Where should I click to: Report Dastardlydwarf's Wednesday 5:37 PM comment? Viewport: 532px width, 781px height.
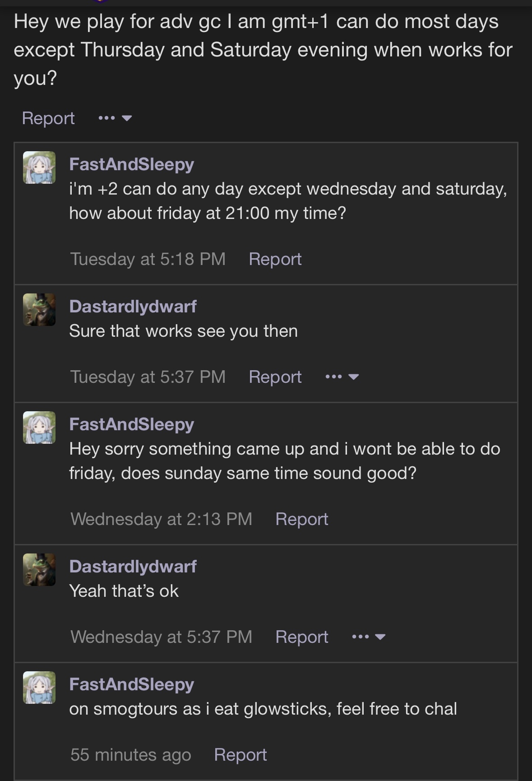click(301, 637)
